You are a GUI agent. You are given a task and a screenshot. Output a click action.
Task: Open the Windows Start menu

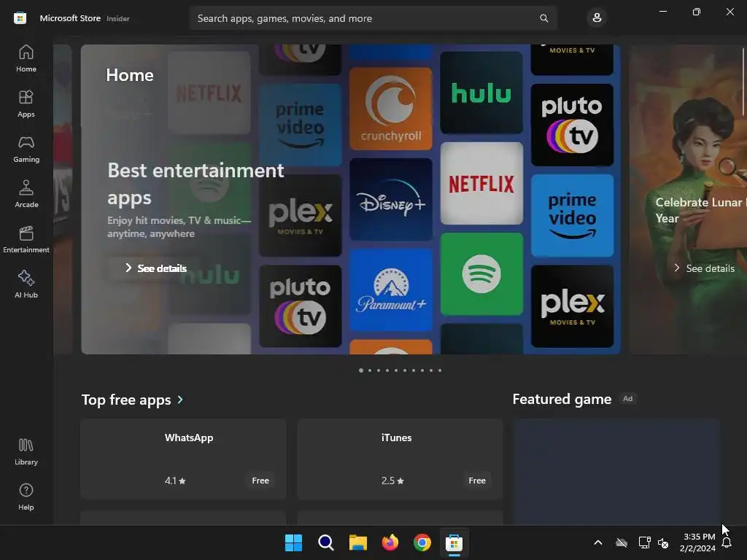point(293,542)
